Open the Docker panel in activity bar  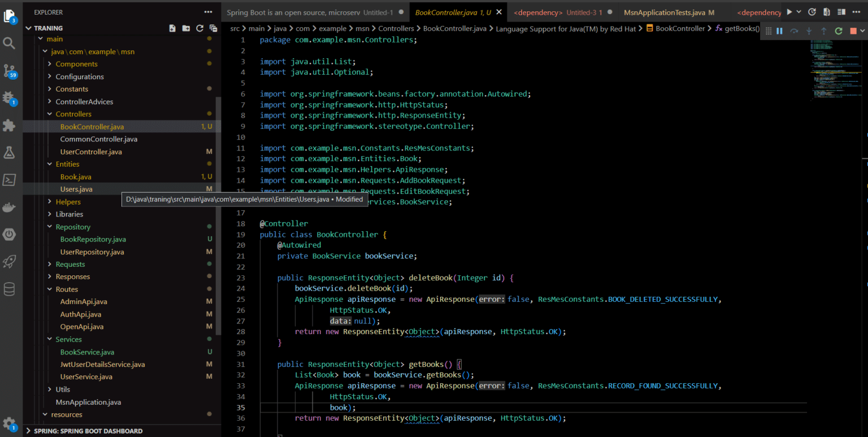10,207
